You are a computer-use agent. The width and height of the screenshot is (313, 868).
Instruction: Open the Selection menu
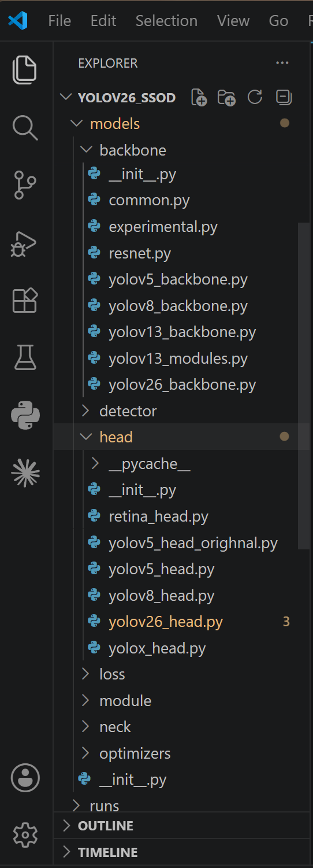point(166,21)
